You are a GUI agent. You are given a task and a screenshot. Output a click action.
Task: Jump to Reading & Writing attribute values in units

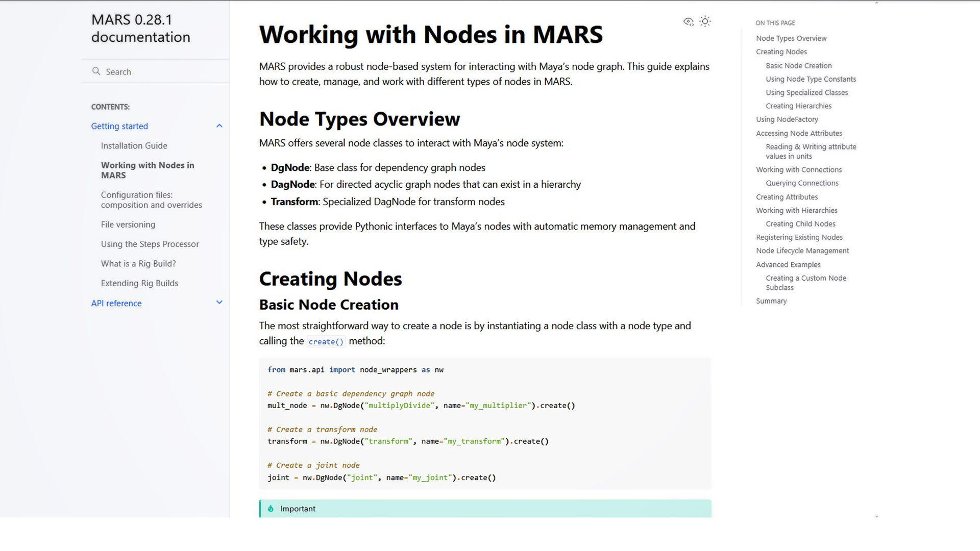tap(811, 152)
